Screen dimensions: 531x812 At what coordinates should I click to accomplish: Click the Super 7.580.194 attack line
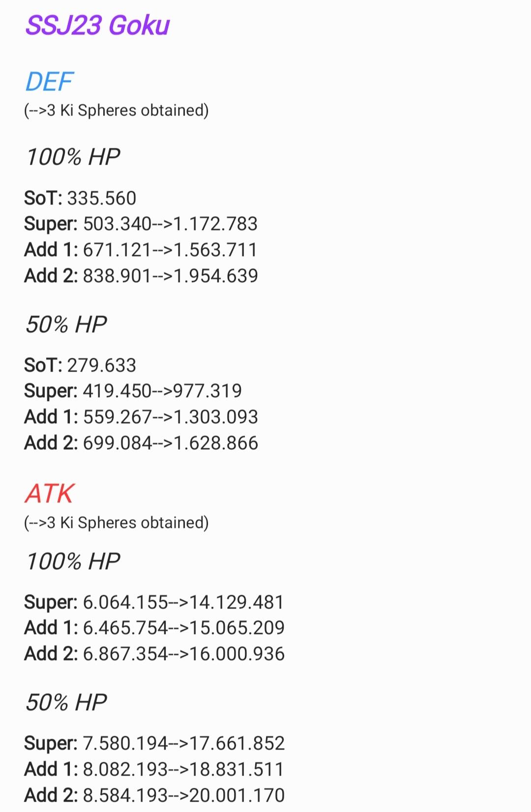coord(154,744)
